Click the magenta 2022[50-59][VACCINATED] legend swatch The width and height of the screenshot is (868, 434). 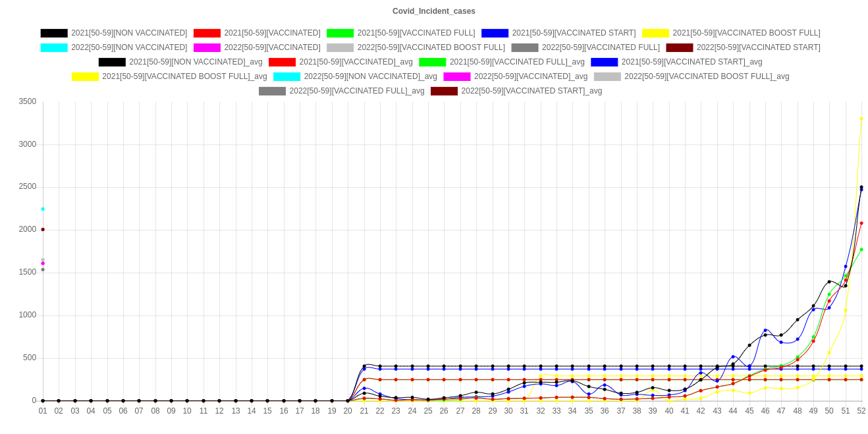pyautogui.click(x=207, y=47)
